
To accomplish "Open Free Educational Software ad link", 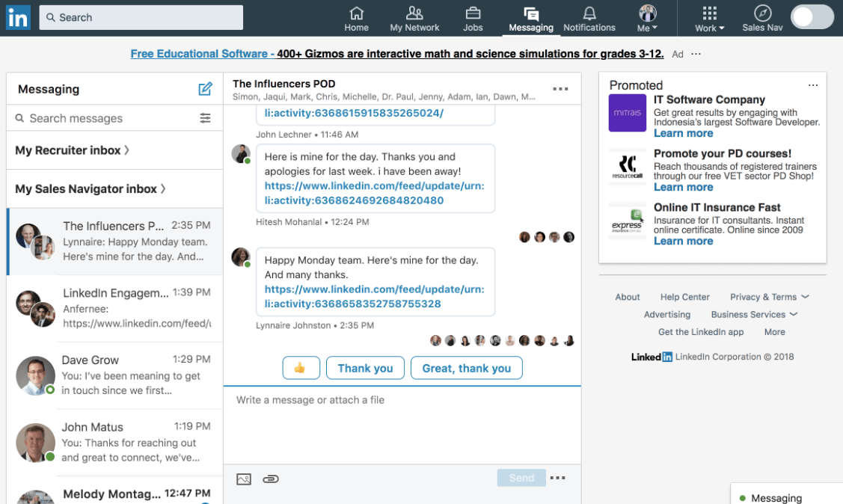I will (396, 54).
